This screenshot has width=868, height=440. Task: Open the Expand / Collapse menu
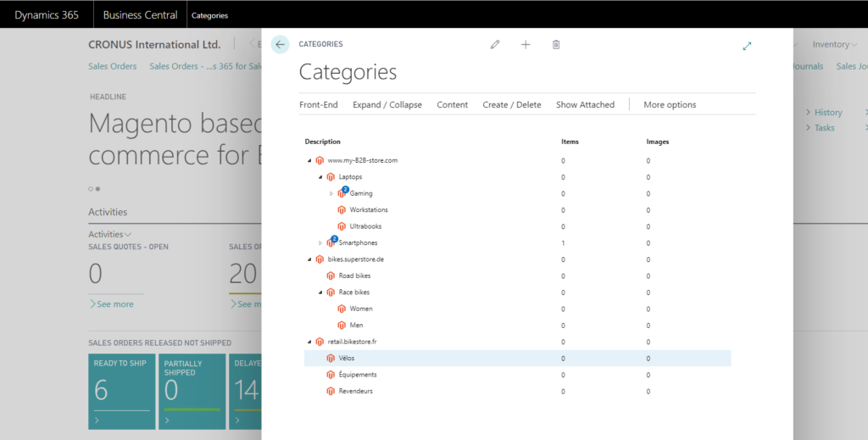coord(387,104)
